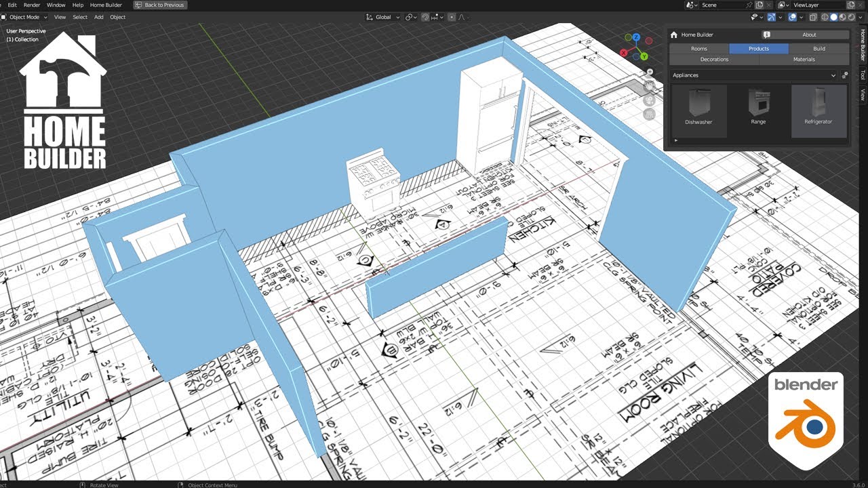Image resolution: width=868 pixels, height=488 pixels.
Task: Toggle the camera view icon
Action: coord(650,100)
